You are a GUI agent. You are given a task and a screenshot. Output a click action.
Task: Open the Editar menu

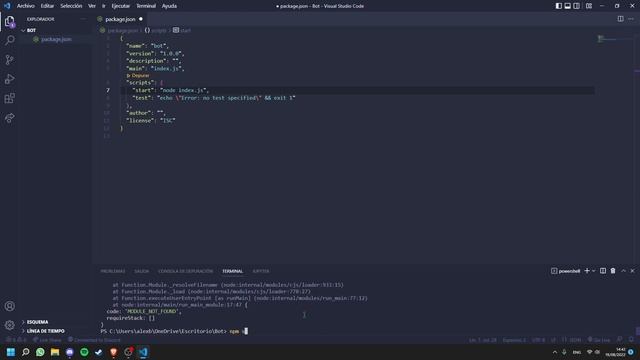click(47, 6)
